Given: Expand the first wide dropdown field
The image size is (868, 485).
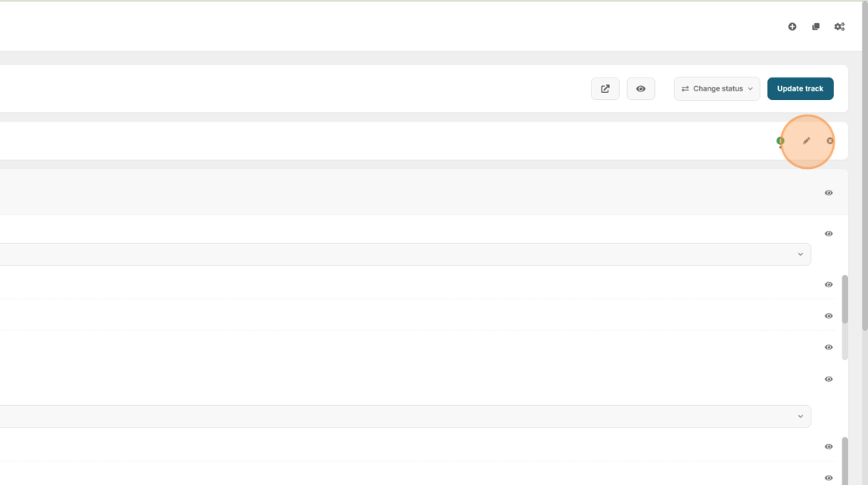Looking at the screenshot, I should [403, 254].
